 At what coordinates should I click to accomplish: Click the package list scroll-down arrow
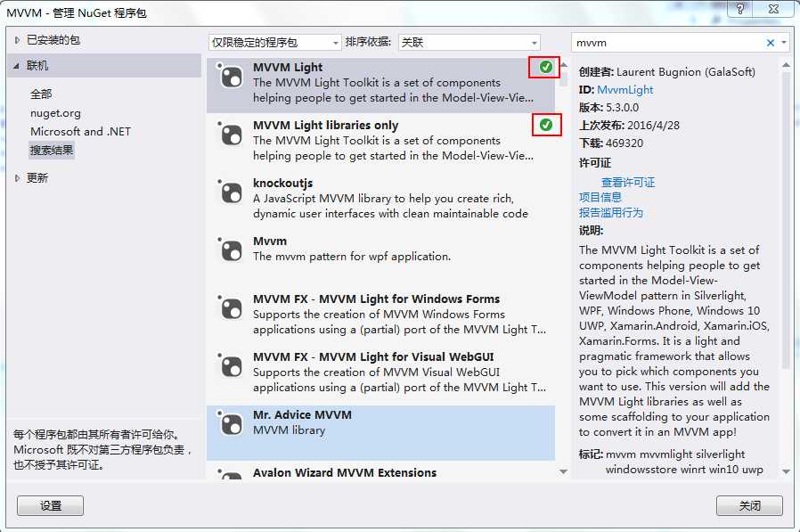pyautogui.click(x=563, y=471)
